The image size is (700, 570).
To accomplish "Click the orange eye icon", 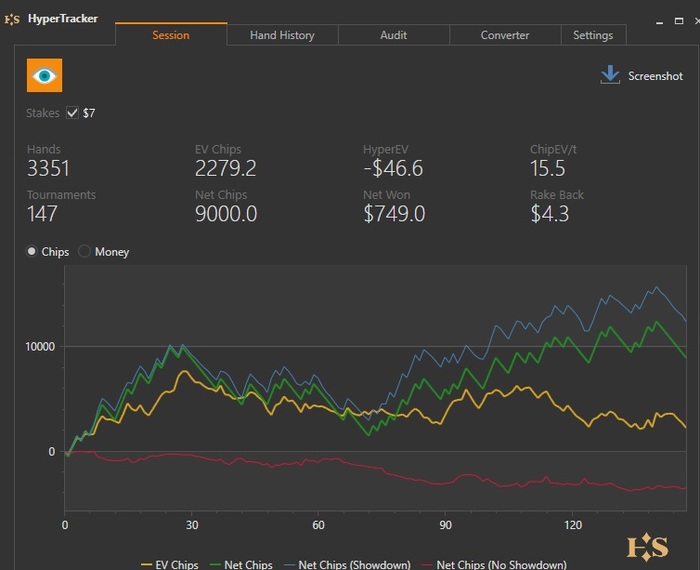I will pos(44,76).
